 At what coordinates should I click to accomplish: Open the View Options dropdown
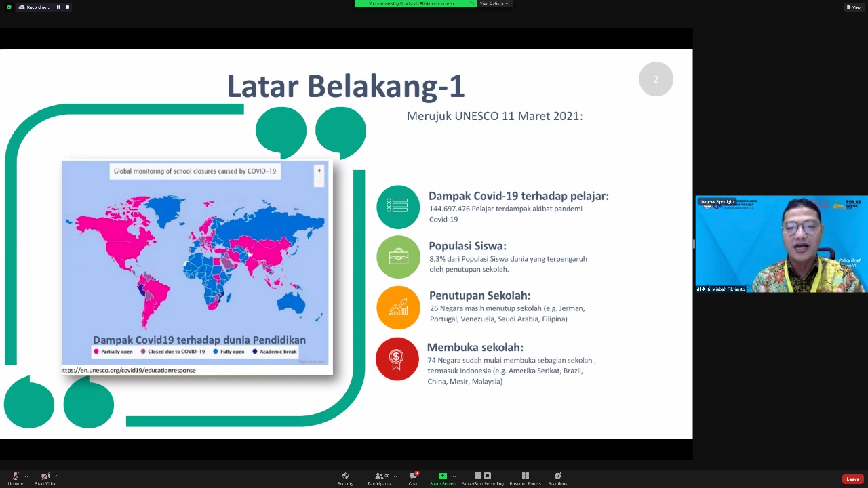tap(494, 3)
